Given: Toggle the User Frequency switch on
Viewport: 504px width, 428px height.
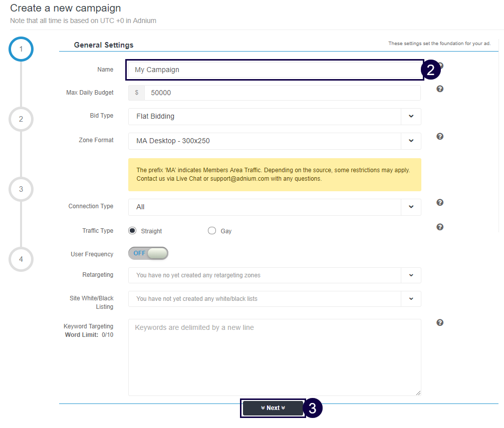Looking at the screenshot, I should tap(148, 253).
